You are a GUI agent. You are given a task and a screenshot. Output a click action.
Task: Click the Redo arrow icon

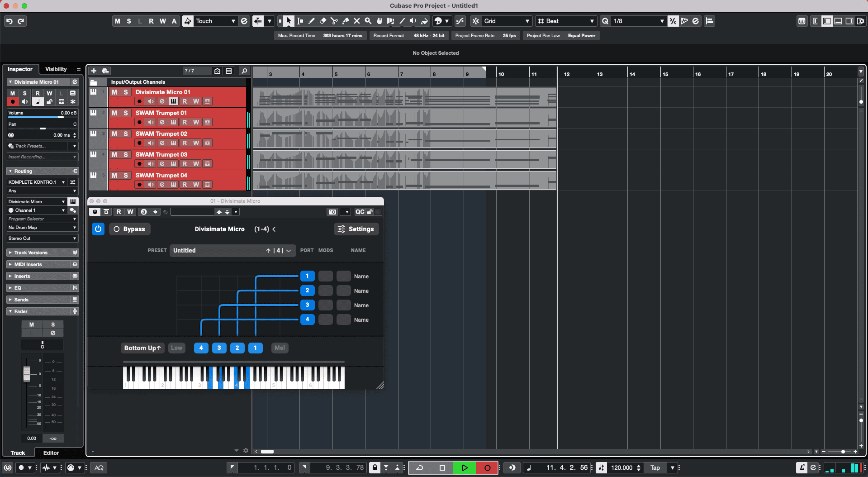pyautogui.click(x=21, y=21)
